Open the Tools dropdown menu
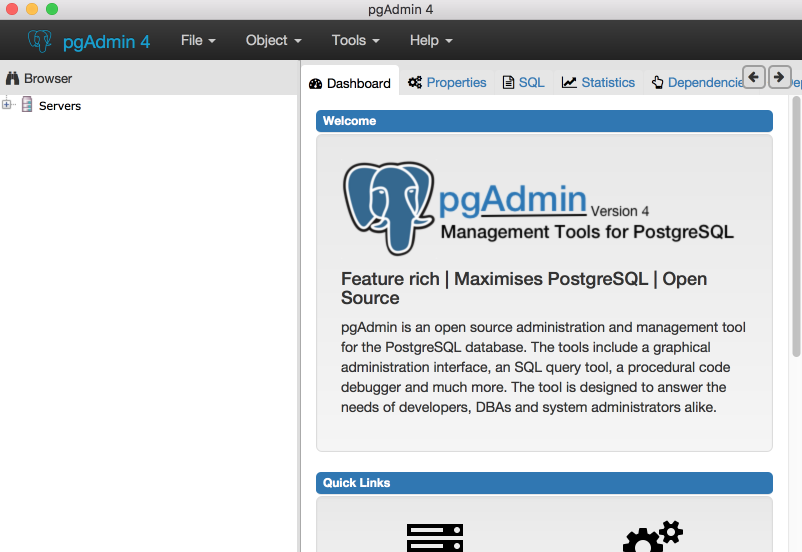Viewport: 802px width, 552px height. coord(355,40)
